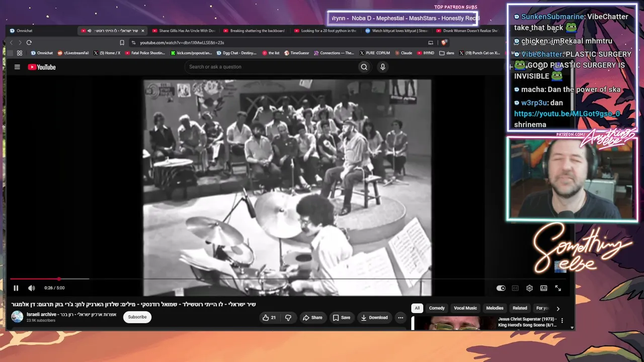Image resolution: width=644 pixels, height=362 pixels.
Task: Pause the video playback
Action: [x=16, y=288]
